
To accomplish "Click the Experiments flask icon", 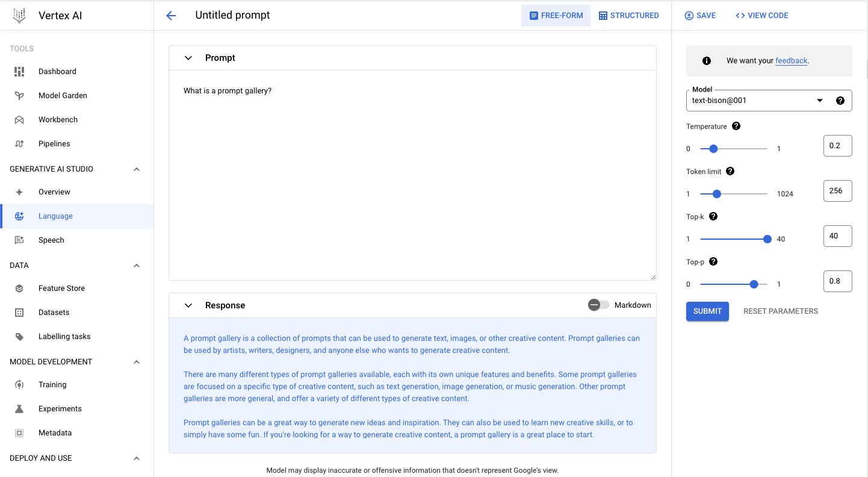I will tap(19, 408).
